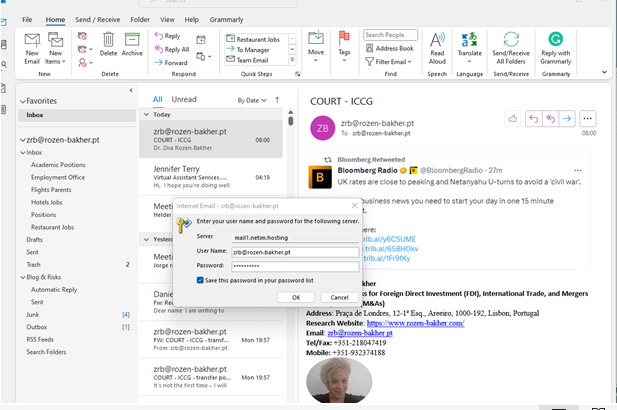Click the User Name field
This screenshot has width=617, height=410.
(x=295, y=252)
